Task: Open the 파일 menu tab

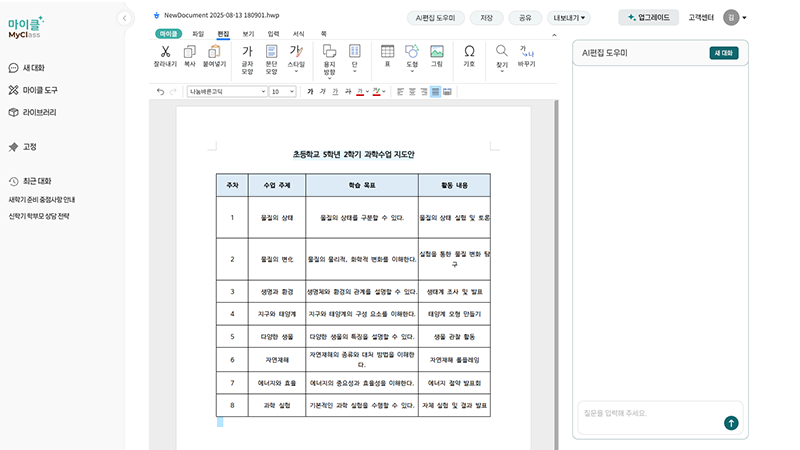Action: [198, 33]
